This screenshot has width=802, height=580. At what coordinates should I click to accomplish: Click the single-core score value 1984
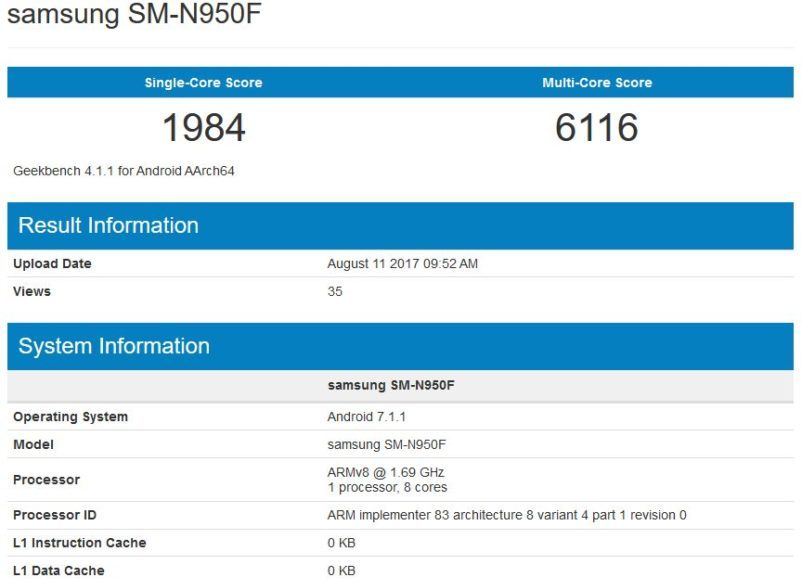(x=204, y=127)
